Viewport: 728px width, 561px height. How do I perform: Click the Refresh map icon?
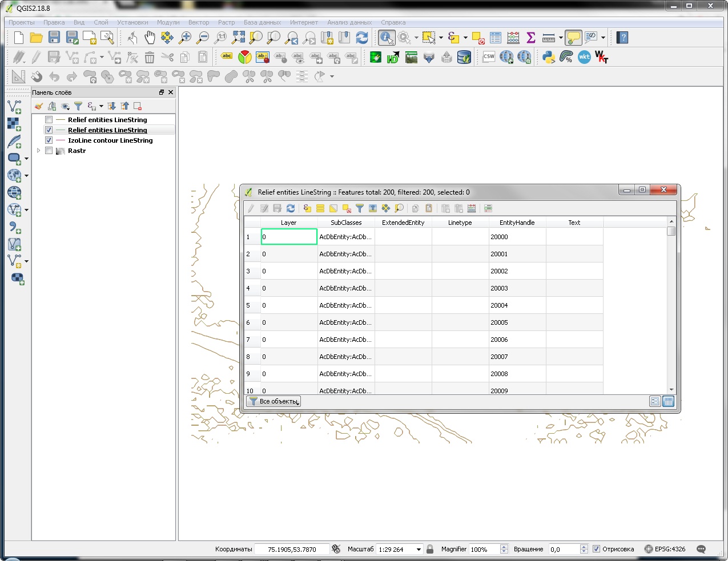tap(362, 38)
